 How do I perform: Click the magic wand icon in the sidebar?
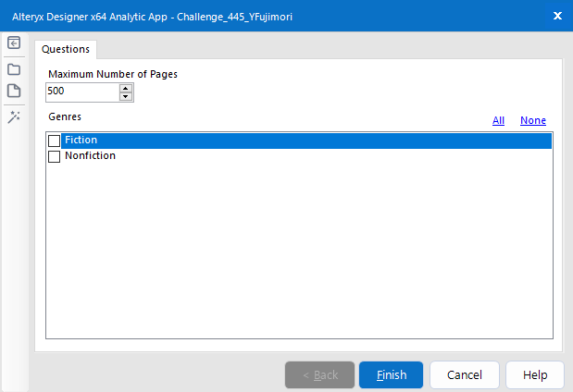[14, 116]
